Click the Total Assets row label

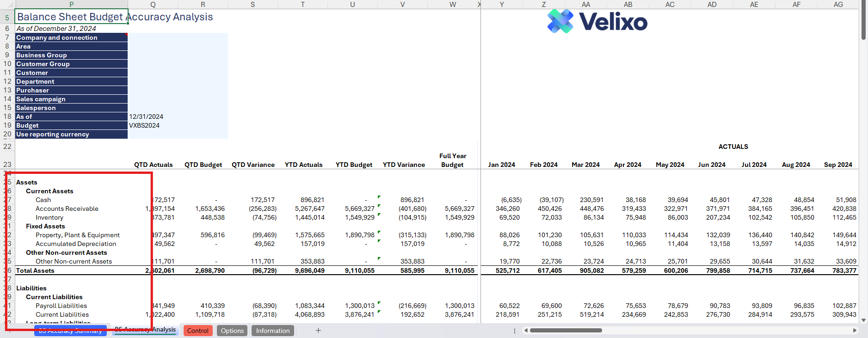[35, 270]
